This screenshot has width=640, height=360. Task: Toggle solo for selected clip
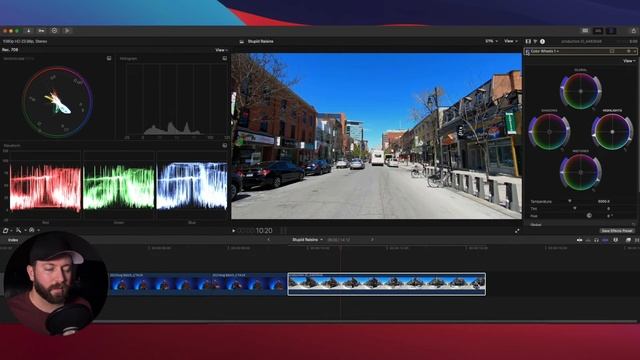tap(596, 240)
